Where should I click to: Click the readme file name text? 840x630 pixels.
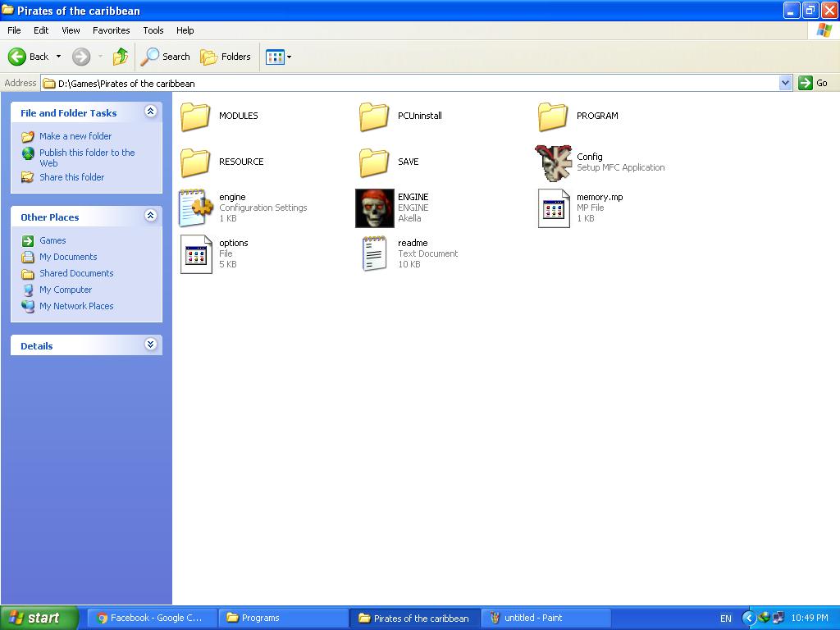[x=413, y=243]
